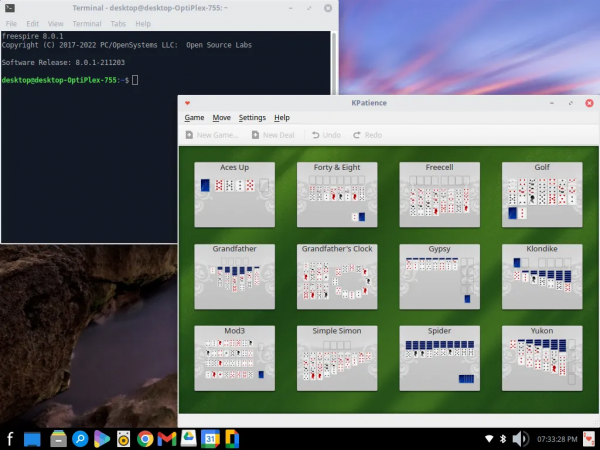This screenshot has height=450, width=600.
Task: Minimize the KPatience window
Action: 552,103
